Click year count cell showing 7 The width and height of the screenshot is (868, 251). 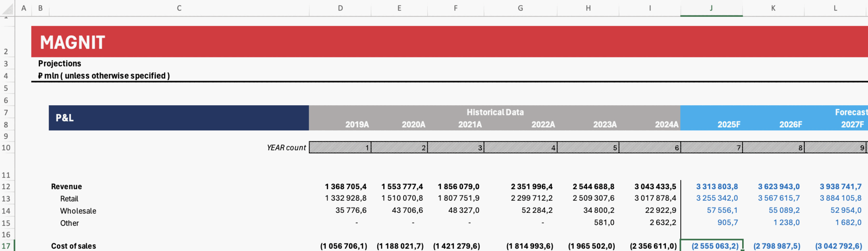tap(711, 148)
